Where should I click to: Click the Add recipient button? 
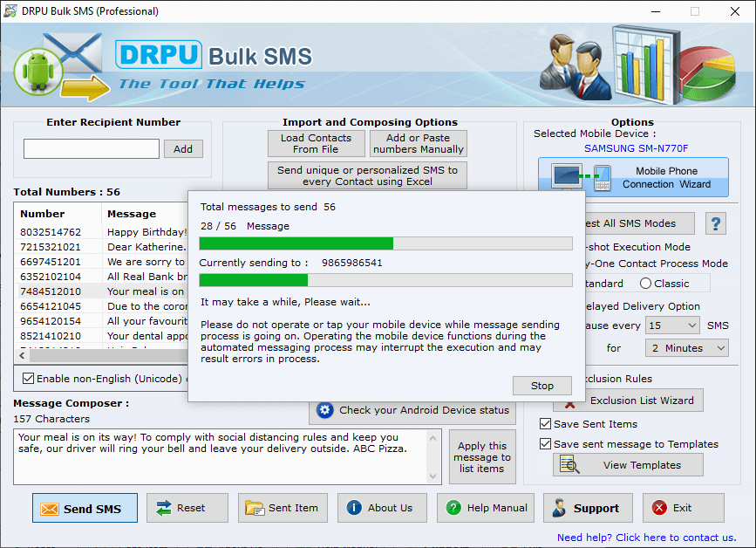coord(183,149)
